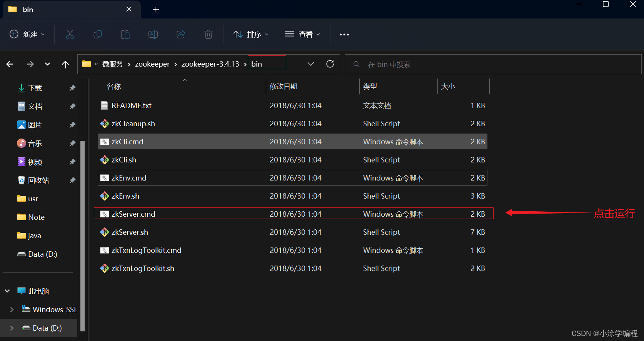Image resolution: width=644 pixels, height=341 pixels.
Task: Click the search in bin field
Action: click(x=493, y=64)
